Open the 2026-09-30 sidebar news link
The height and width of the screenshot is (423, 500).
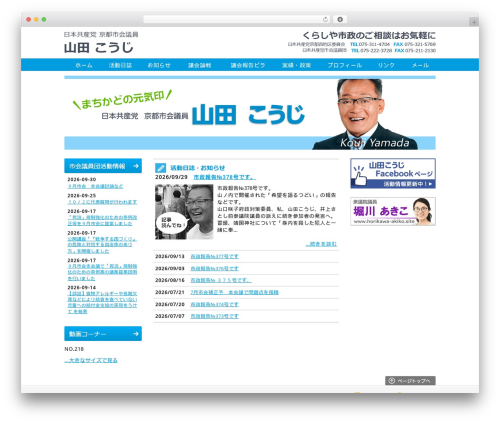tap(95, 186)
